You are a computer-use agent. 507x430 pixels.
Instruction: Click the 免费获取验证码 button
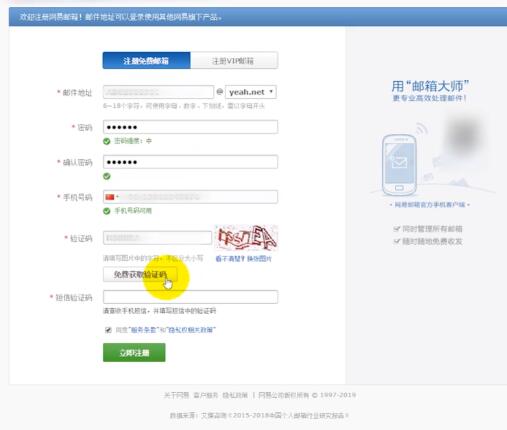pyautogui.click(x=140, y=274)
